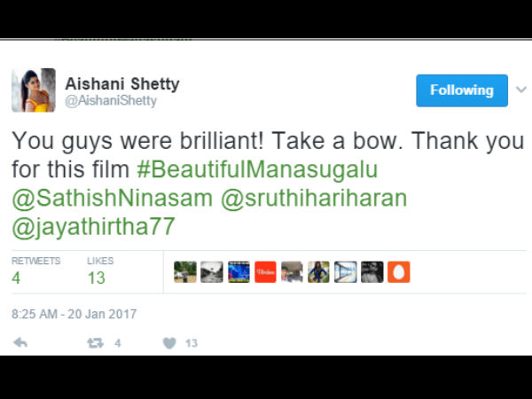Screen dimensions: 532x399
Task: Visit the @SathishNinasam mention
Action: tap(113, 198)
